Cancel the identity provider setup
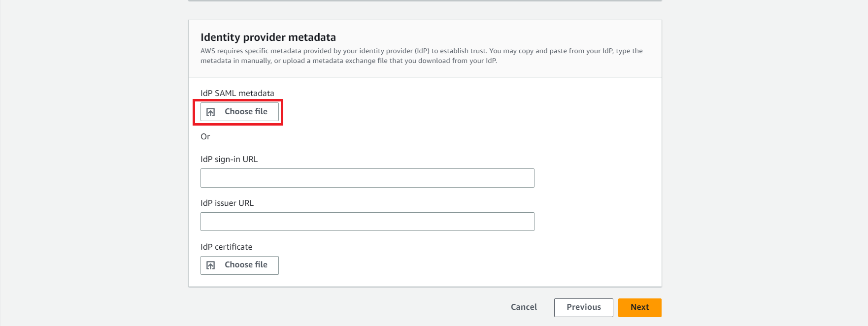Viewport: 868px width, 326px height. coord(524,307)
